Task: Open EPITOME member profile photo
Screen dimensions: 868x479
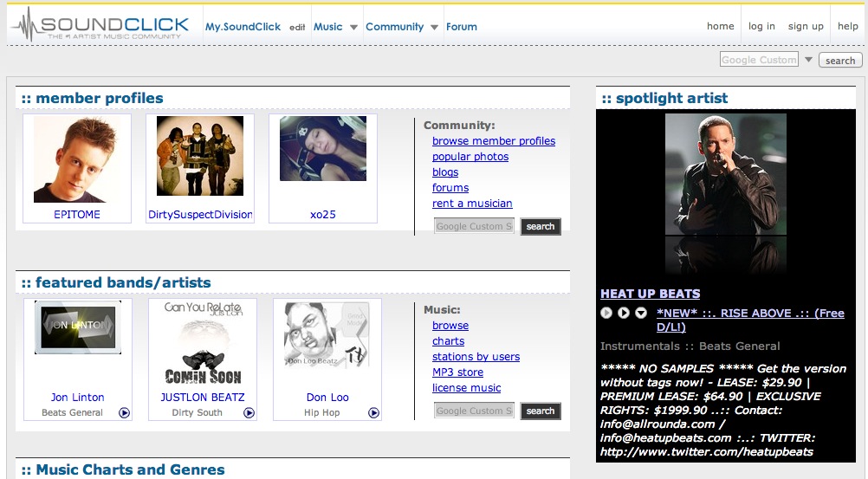Action: coord(77,159)
